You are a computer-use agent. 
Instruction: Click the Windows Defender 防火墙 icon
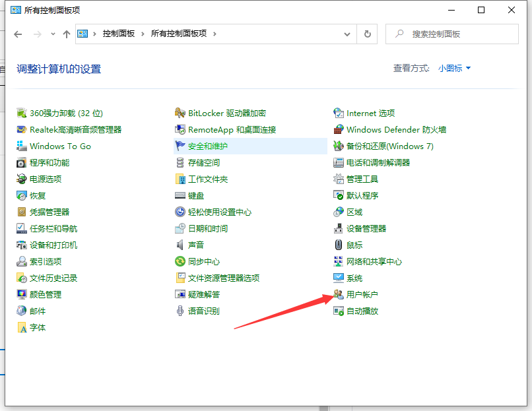click(x=339, y=129)
